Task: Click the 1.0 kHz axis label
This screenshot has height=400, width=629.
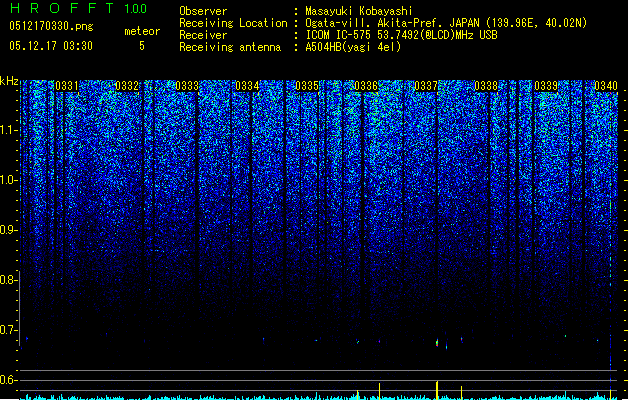Action: [8, 180]
